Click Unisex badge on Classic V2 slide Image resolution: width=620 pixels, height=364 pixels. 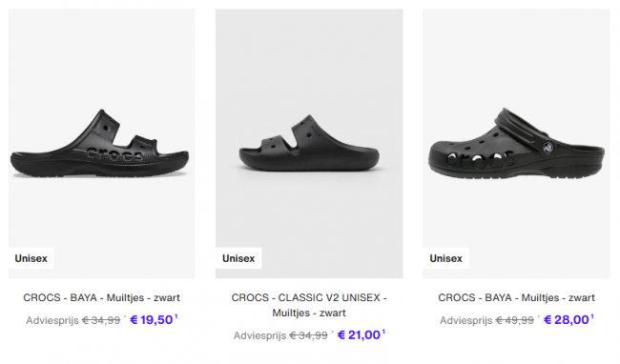238,258
